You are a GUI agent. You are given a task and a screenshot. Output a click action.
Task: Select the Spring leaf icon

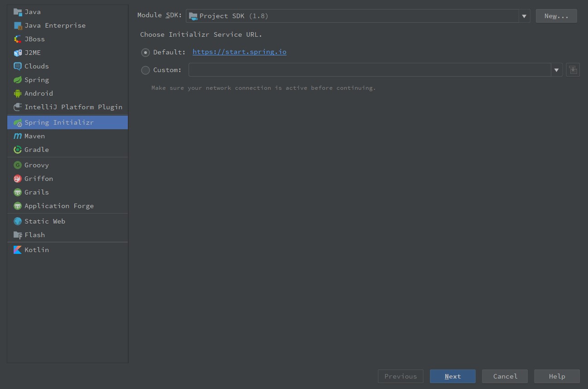(18, 80)
